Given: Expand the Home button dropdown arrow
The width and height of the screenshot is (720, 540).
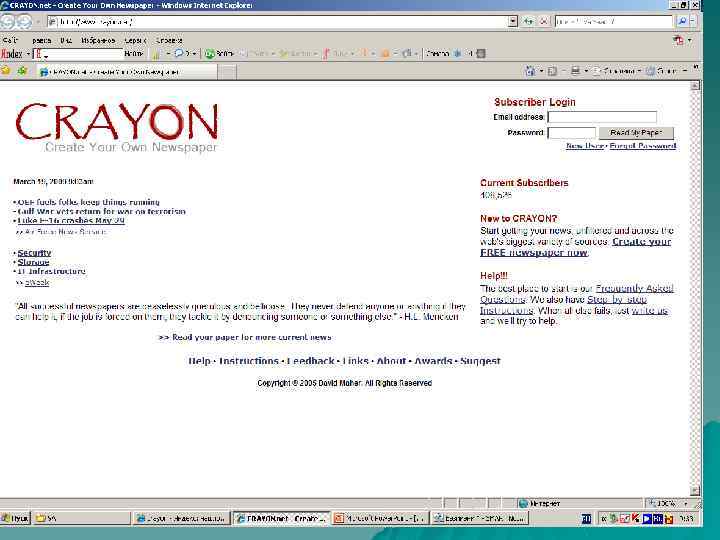Looking at the screenshot, I should (x=541, y=71).
